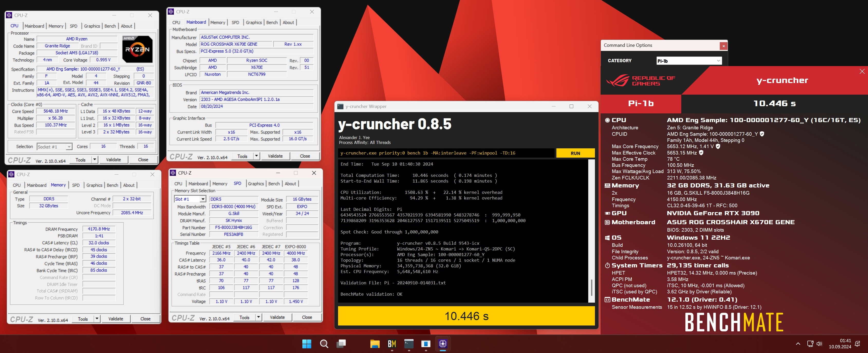This screenshot has height=353, width=868.
Task: Click the taskbar clock showing 01:41
Action: [840, 343]
